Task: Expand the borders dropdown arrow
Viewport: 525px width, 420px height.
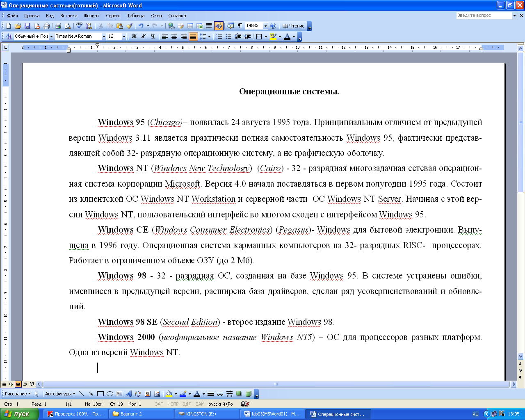Action: (266, 37)
